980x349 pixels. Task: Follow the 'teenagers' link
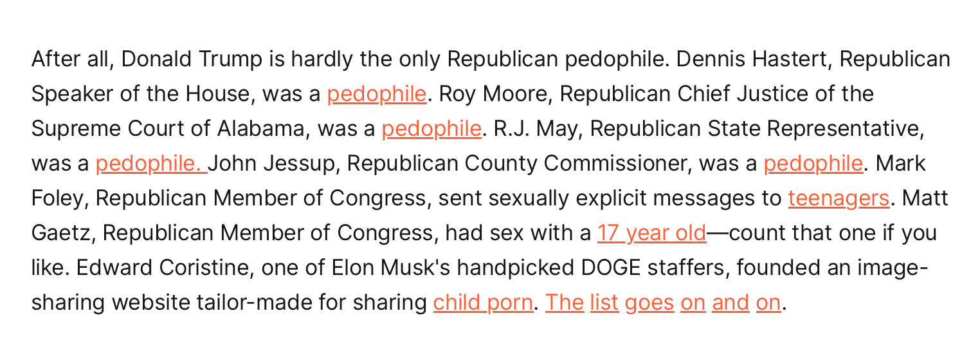(839, 198)
